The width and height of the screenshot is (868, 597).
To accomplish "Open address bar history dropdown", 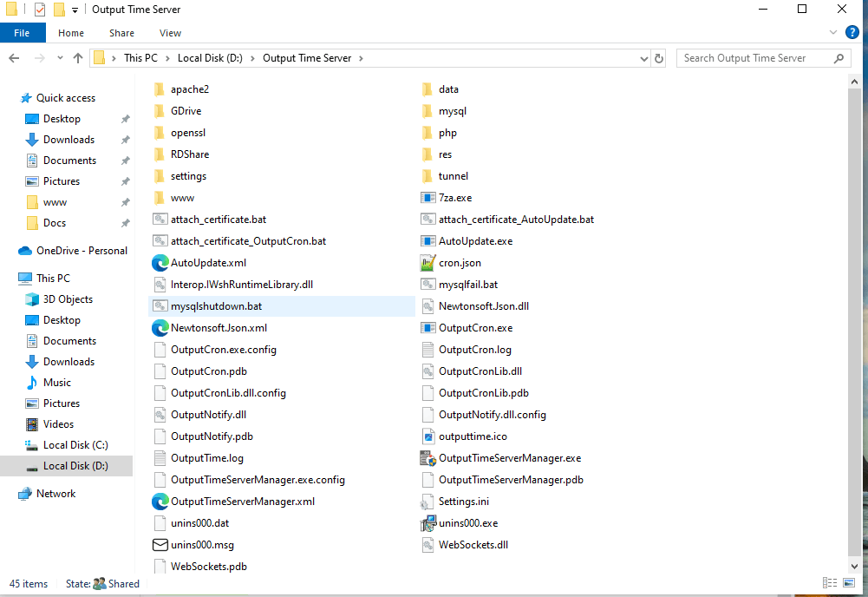I will (x=643, y=59).
